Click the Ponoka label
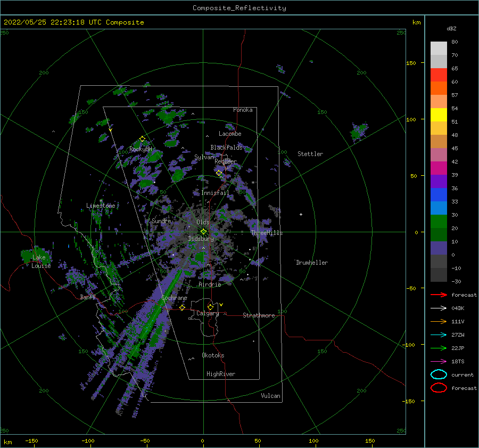Screen dimensions: 479x448 tap(243, 110)
